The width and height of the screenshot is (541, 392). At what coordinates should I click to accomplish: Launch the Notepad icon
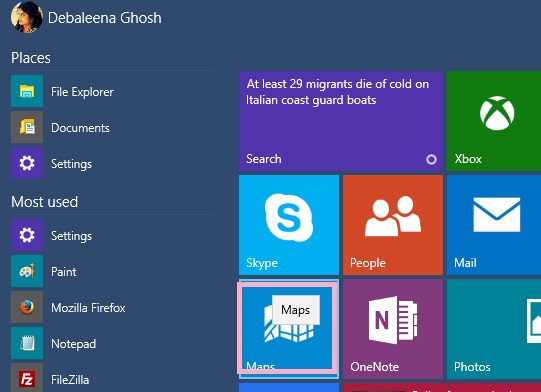click(27, 343)
